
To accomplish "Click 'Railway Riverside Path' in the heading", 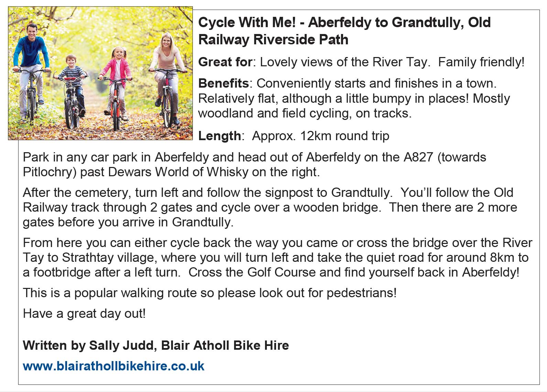I will [273, 40].
